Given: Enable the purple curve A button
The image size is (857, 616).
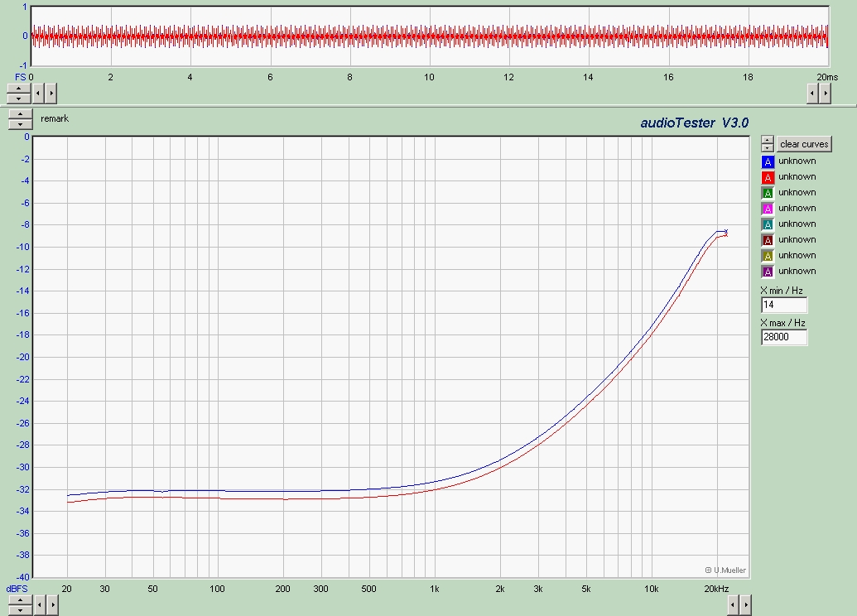Looking at the screenshot, I should click(x=768, y=271).
